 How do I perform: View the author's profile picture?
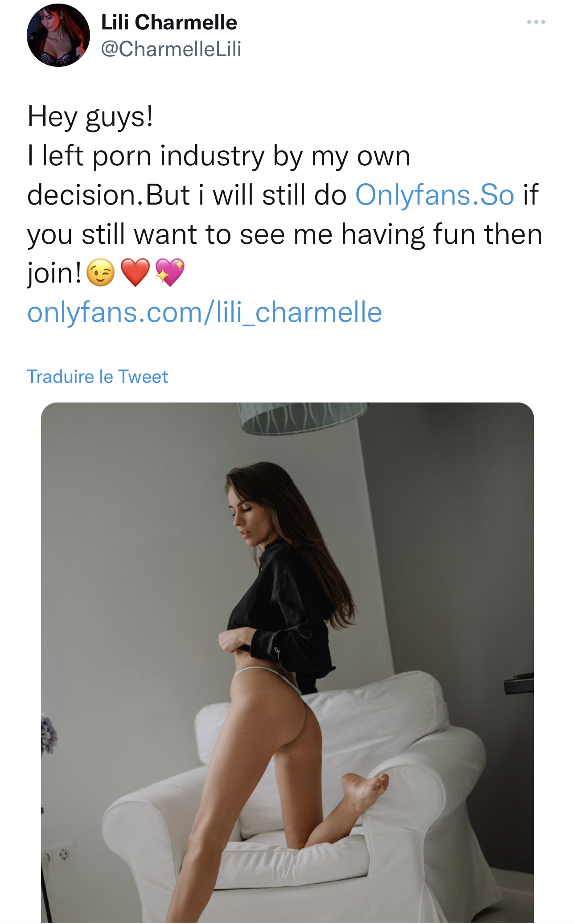tap(58, 35)
